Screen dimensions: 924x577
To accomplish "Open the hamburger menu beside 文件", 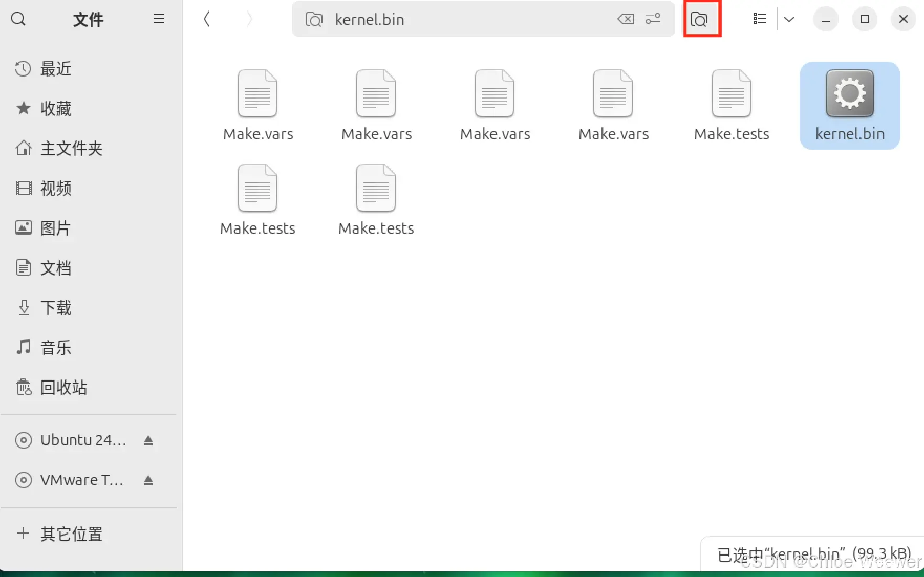I will pos(159,19).
